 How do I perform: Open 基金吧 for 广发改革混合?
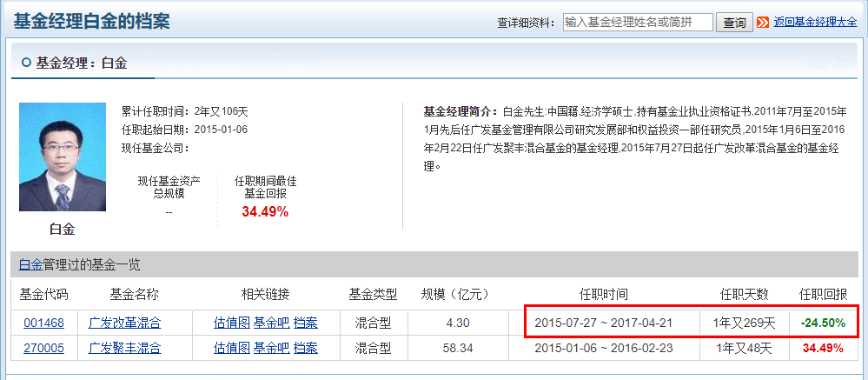point(271,323)
